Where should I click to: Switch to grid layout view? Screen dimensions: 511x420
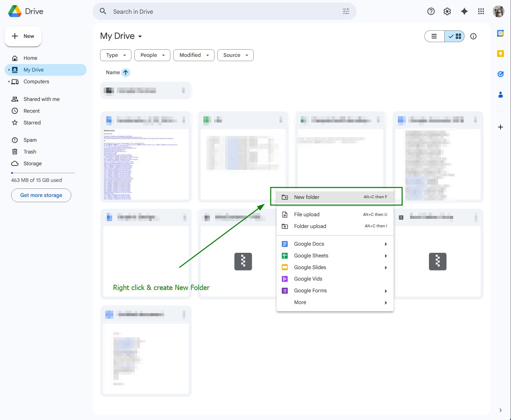click(454, 36)
